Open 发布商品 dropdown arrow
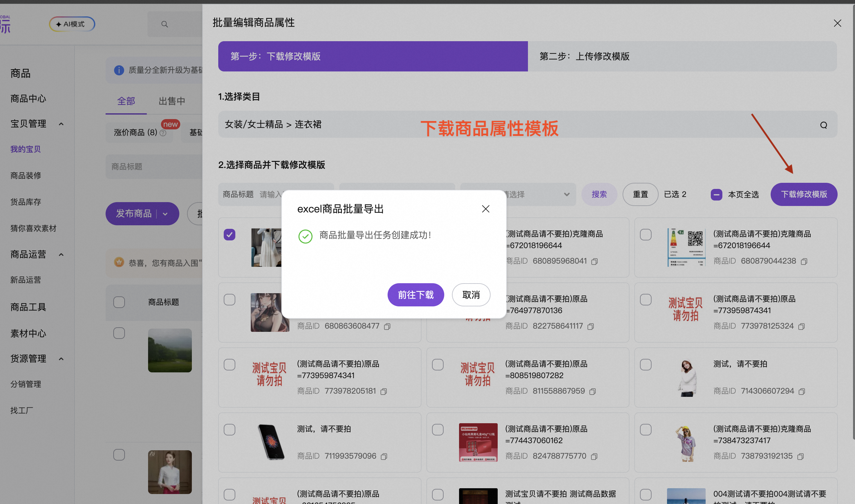Viewport: 855px width, 504px height. (165, 214)
